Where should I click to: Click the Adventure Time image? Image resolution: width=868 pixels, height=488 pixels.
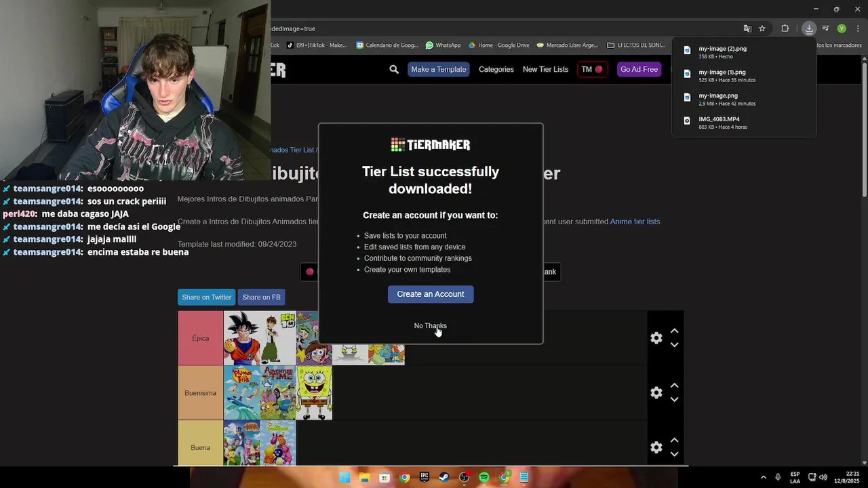point(277,393)
